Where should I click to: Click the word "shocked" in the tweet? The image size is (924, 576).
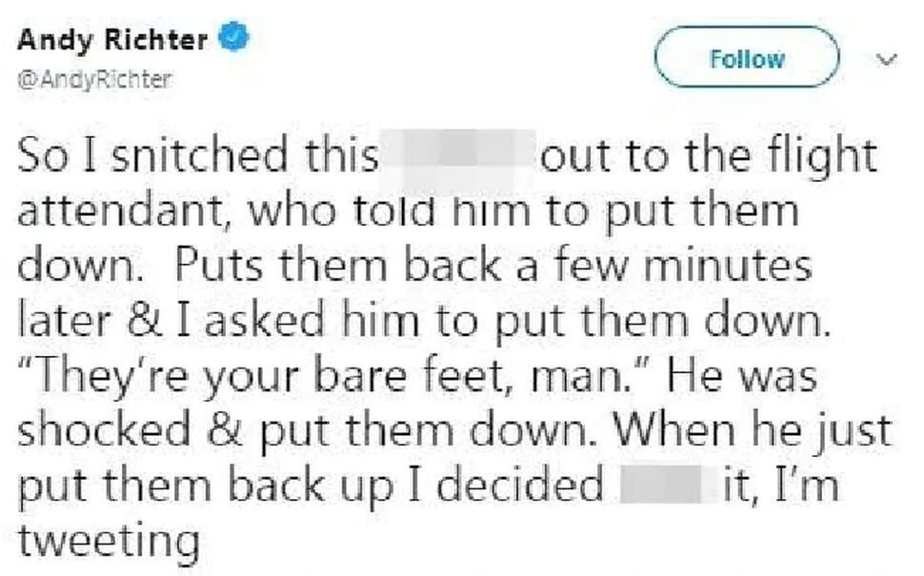(104, 431)
